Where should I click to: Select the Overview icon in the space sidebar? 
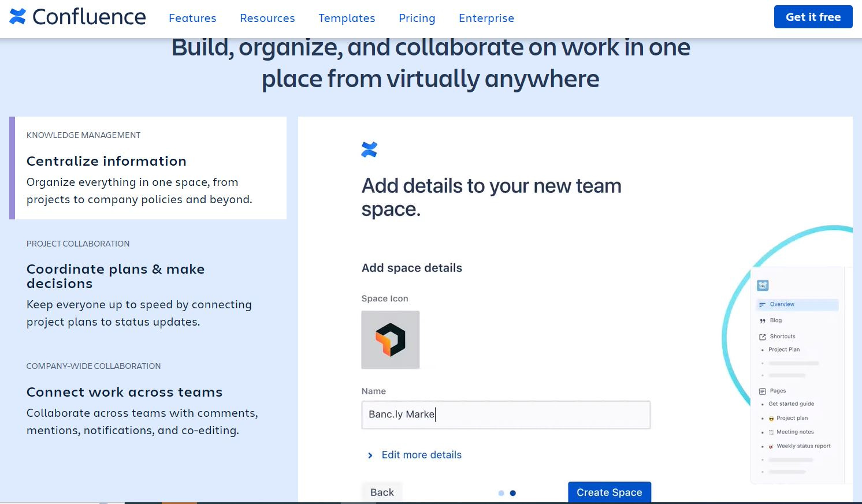pos(763,304)
